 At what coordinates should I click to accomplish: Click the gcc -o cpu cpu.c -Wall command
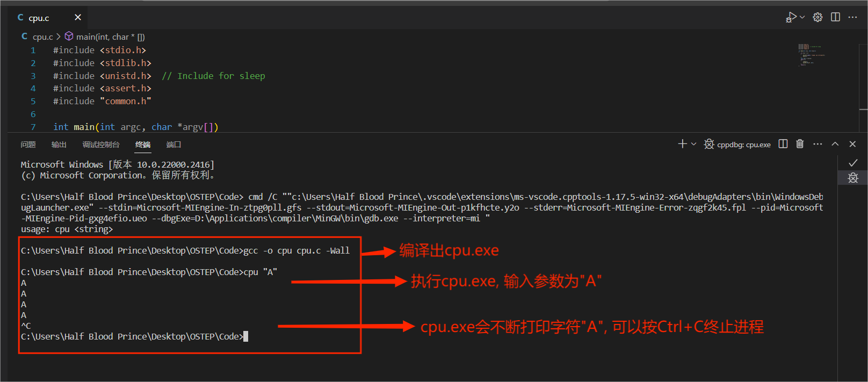pyautogui.click(x=296, y=250)
